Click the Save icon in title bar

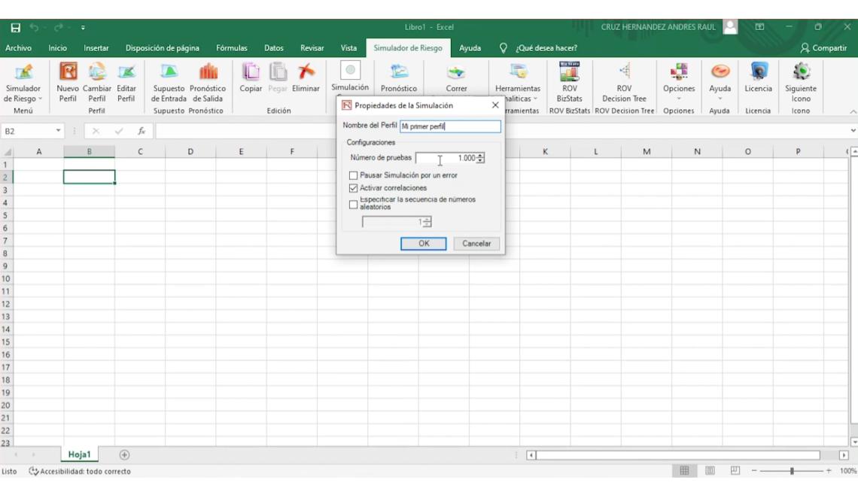point(15,27)
